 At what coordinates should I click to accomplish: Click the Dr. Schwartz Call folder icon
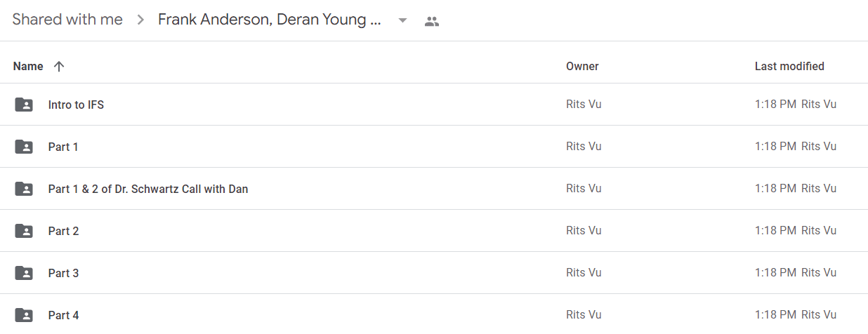coord(24,189)
